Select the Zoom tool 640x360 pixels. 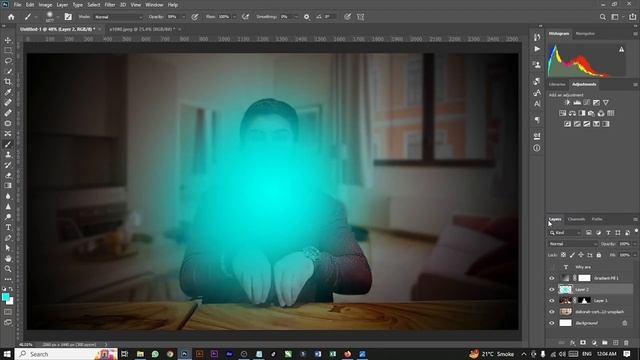[8, 269]
